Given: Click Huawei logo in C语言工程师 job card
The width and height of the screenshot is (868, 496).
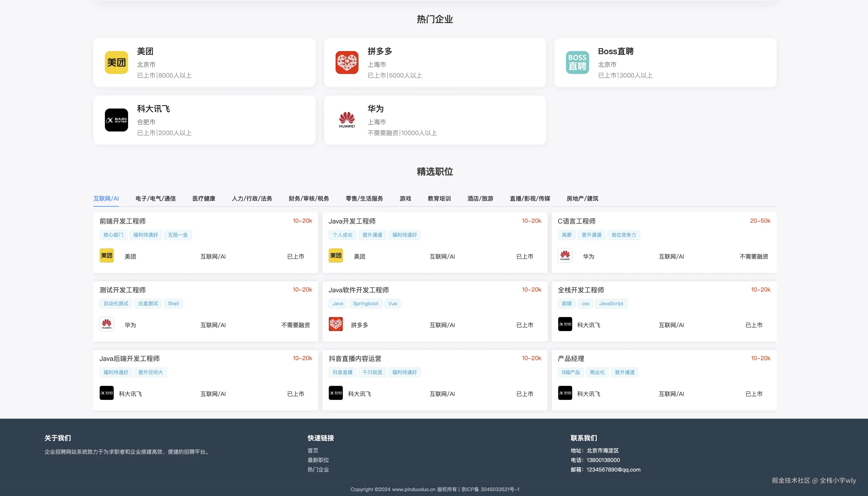Looking at the screenshot, I should (x=565, y=255).
